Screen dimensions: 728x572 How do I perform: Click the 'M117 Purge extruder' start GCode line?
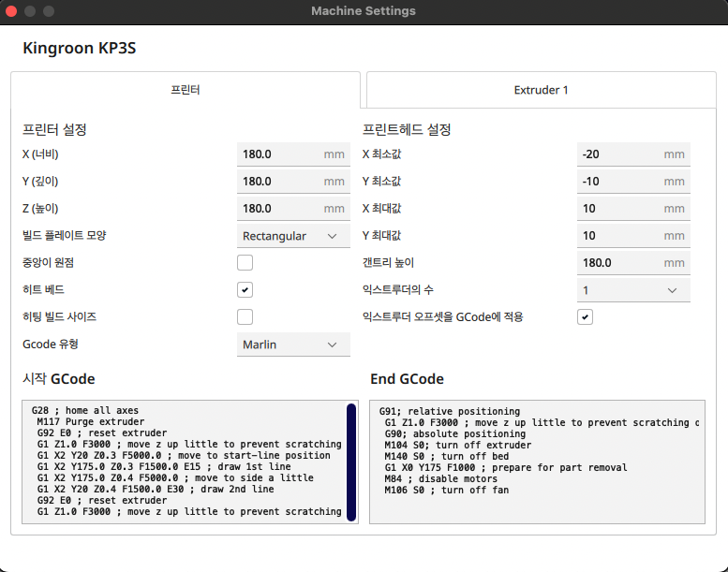[x=91, y=421]
